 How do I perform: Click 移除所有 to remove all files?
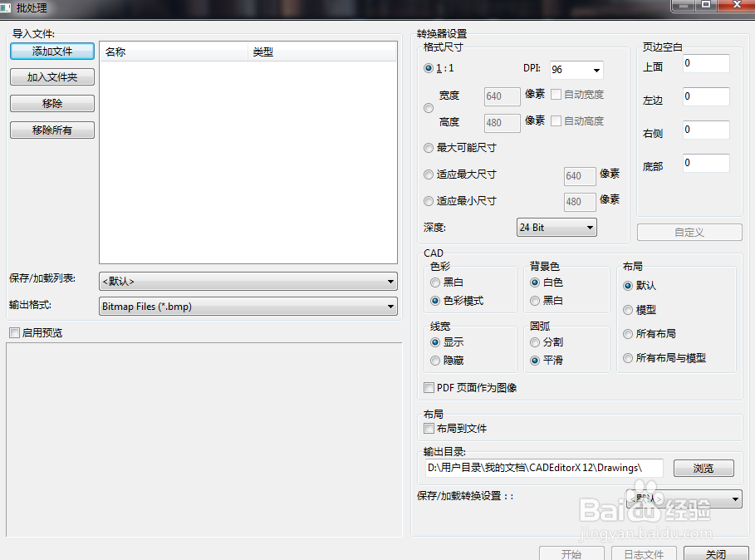click(51, 130)
